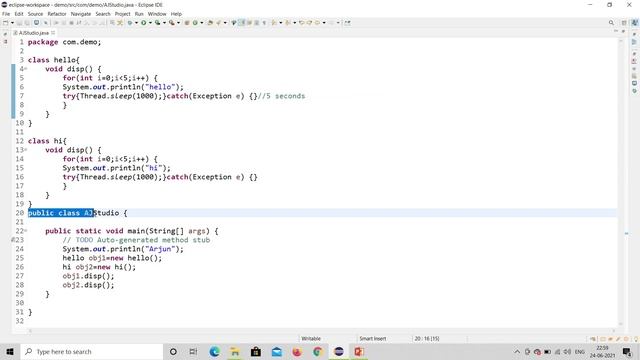This screenshot has height=360, width=640.
Task: Click the overview ruler marker near line 22
Action: coord(627,233)
